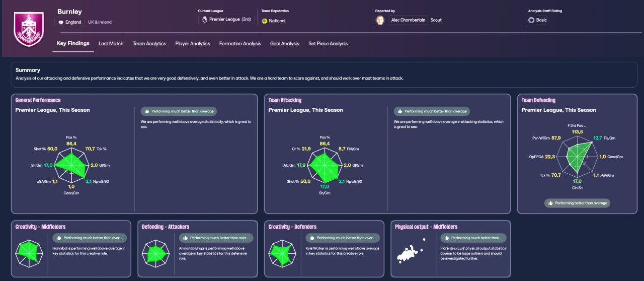
Task: Switch to Set Piece Analysis tab
Action: click(x=328, y=44)
